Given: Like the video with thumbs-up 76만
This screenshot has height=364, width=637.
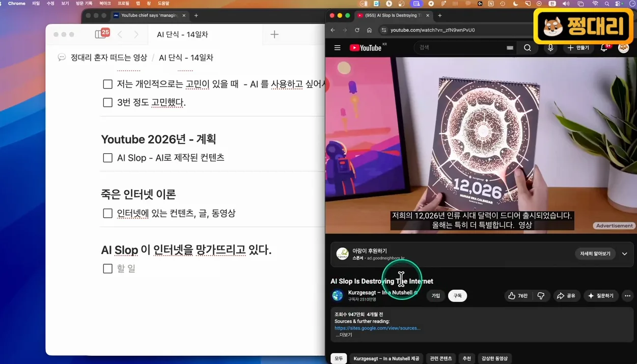Looking at the screenshot, I should (518, 296).
